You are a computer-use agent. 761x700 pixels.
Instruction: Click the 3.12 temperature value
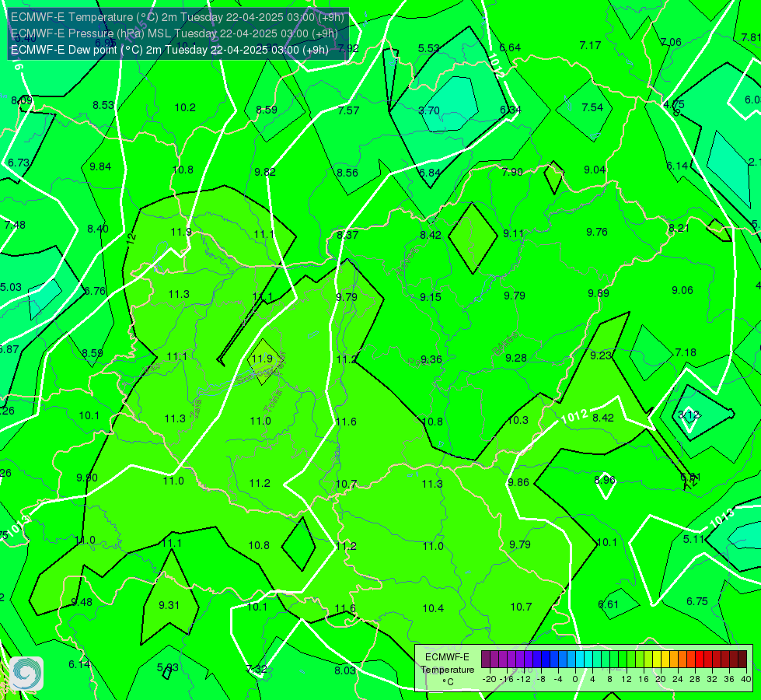tap(689, 415)
